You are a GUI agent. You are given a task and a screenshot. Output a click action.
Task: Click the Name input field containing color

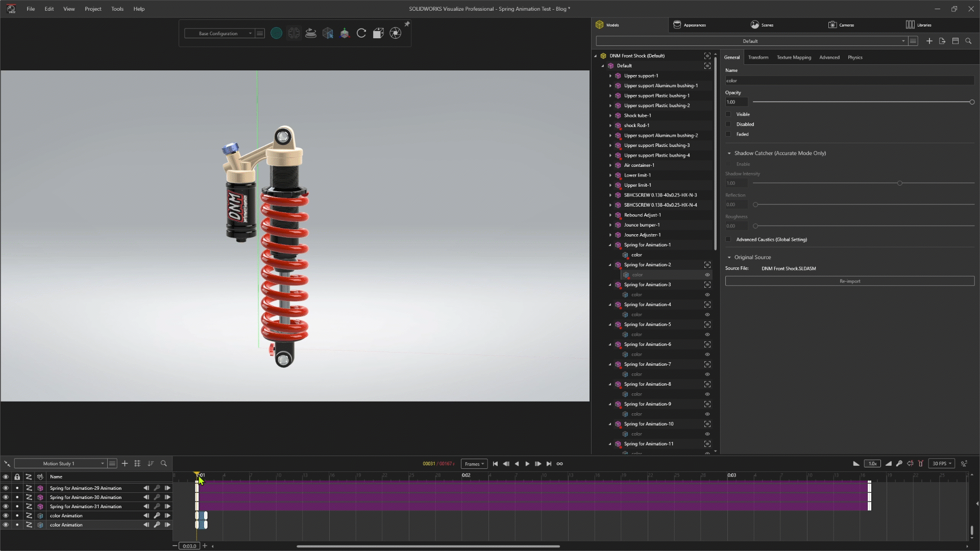(x=850, y=81)
